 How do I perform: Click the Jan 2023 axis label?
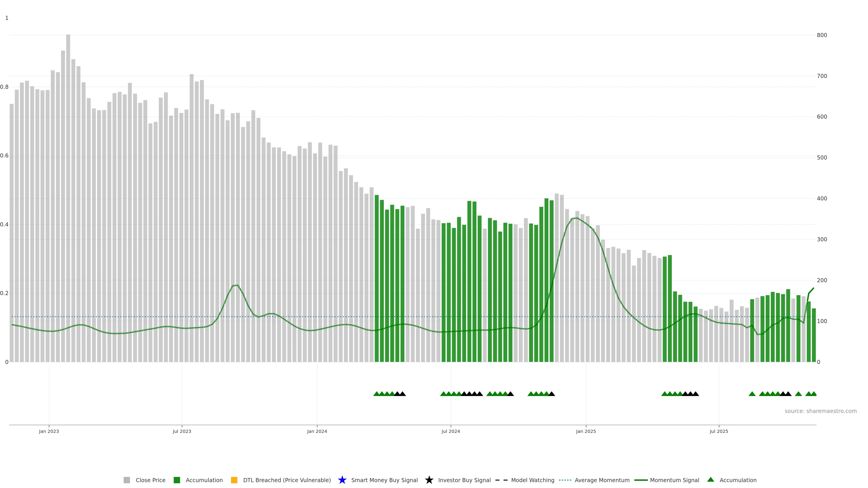tap(49, 432)
